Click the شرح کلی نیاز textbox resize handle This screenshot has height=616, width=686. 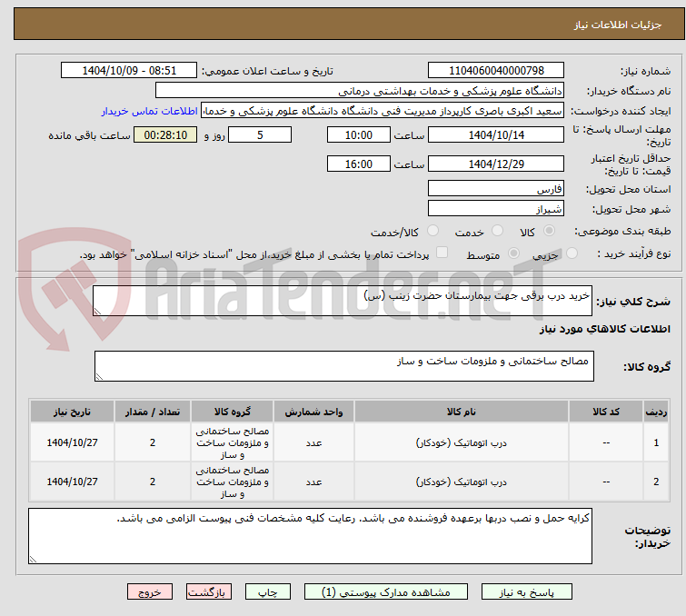point(97,312)
